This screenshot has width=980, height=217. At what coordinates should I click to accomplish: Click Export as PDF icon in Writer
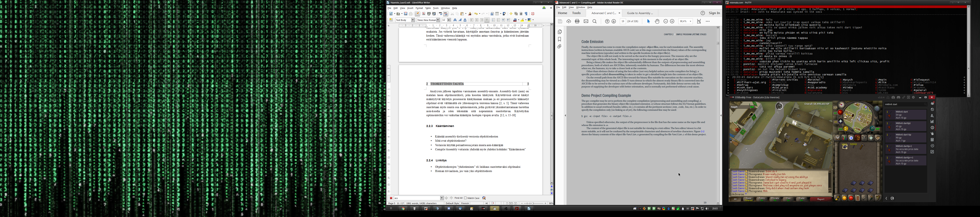coord(424,14)
